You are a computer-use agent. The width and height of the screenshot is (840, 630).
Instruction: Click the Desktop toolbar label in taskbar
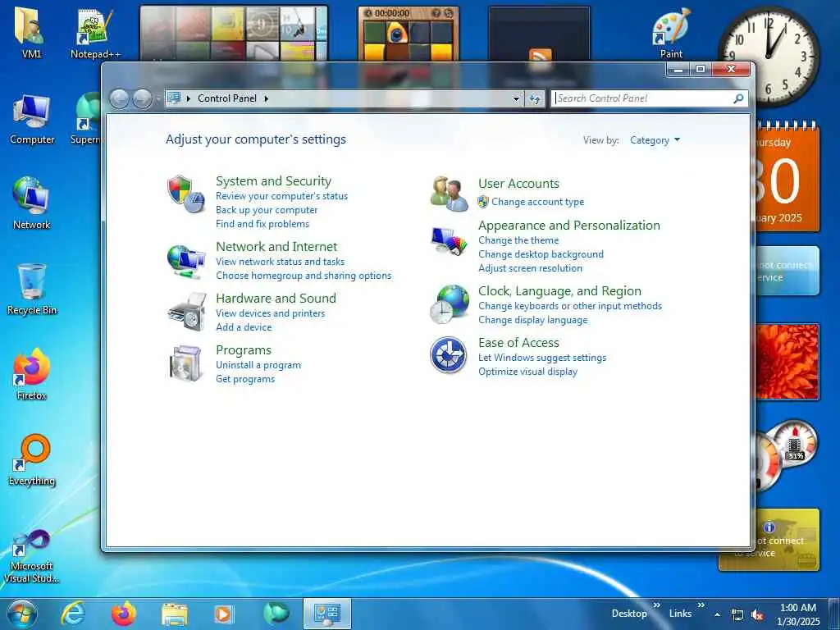click(x=629, y=614)
